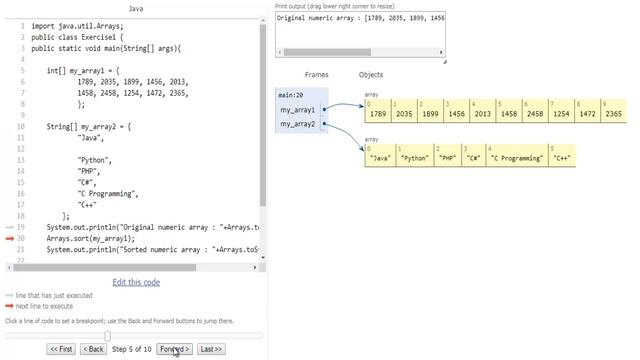The image size is (640, 360).
Task: Click the print output left scroll arrow
Action: pyautogui.click(x=280, y=52)
